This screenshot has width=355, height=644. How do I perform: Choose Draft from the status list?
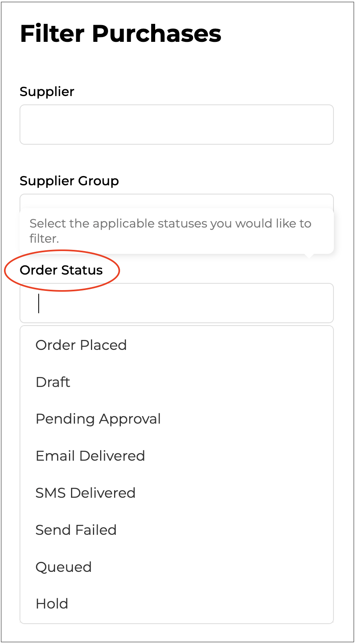pyautogui.click(x=53, y=382)
